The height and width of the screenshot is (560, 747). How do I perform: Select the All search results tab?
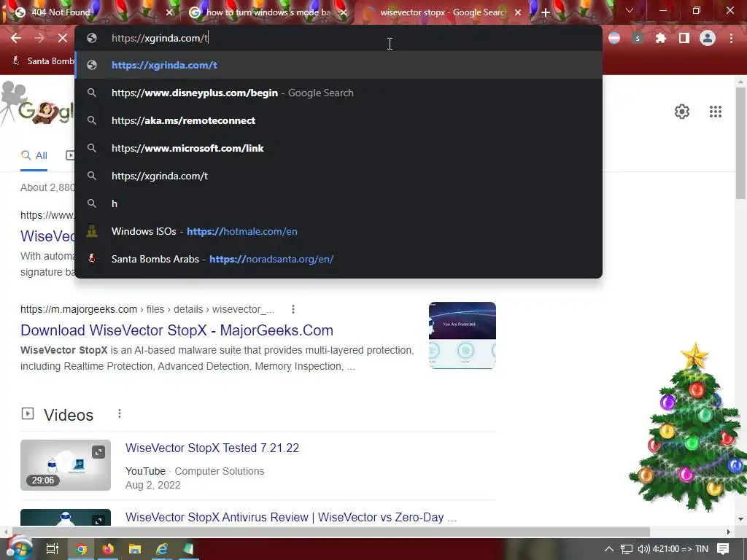pos(34,155)
